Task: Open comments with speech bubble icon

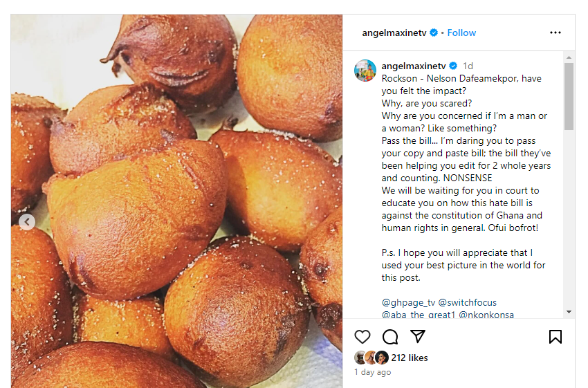Action: coord(390,337)
